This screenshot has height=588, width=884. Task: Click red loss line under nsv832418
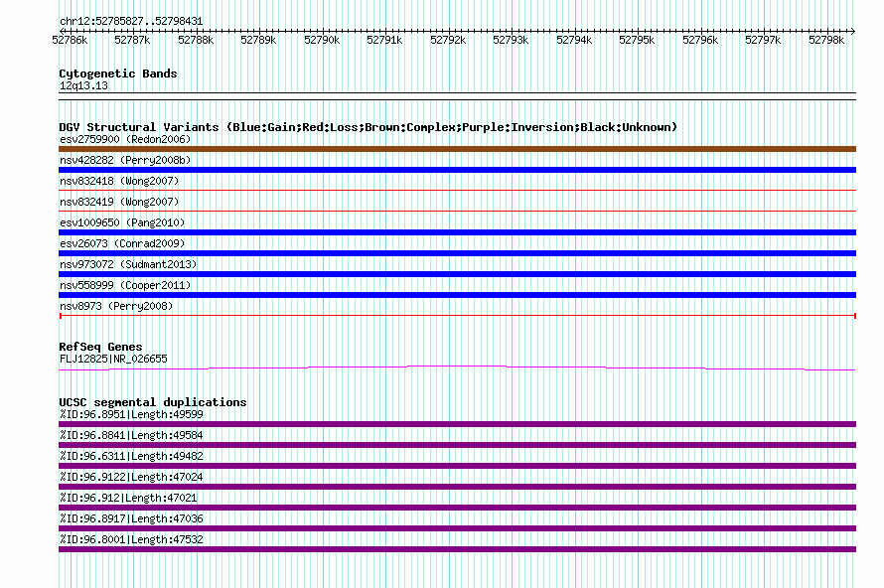pyautogui.click(x=457, y=191)
